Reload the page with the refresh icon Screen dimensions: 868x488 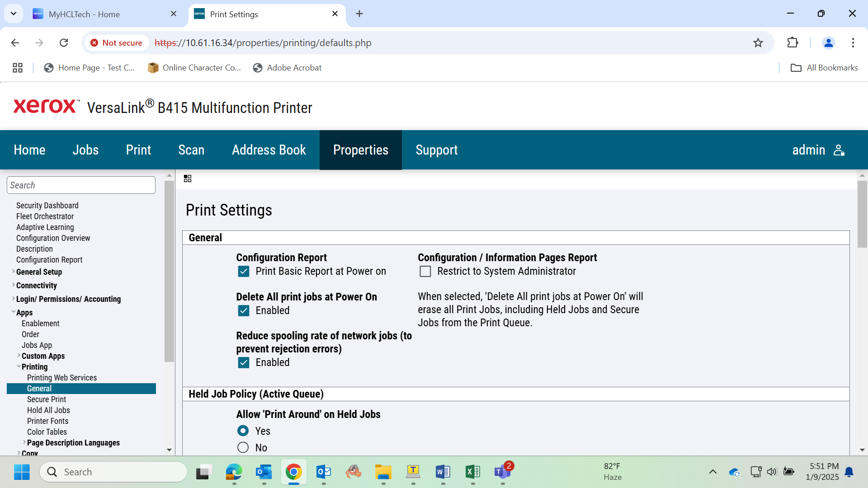point(64,42)
